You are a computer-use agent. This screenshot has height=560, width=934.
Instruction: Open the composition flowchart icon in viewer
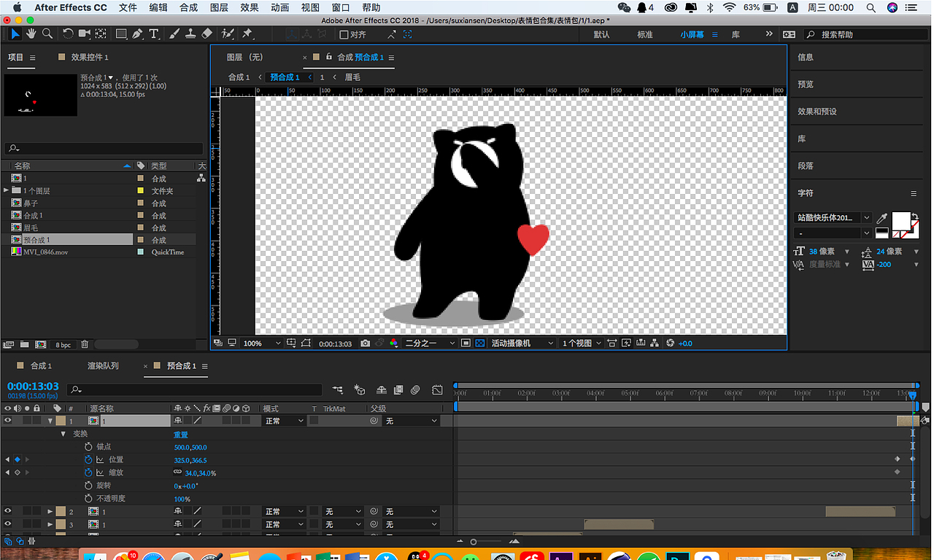[655, 343]
